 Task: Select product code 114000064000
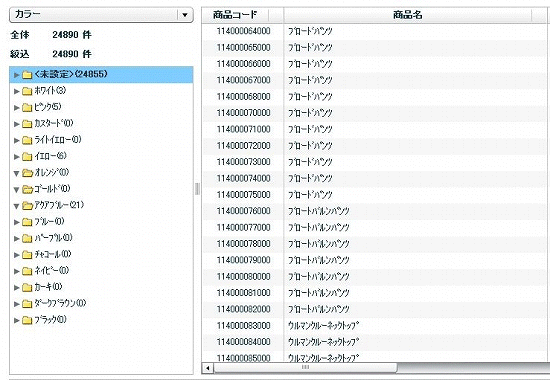[x=243, y=31]
